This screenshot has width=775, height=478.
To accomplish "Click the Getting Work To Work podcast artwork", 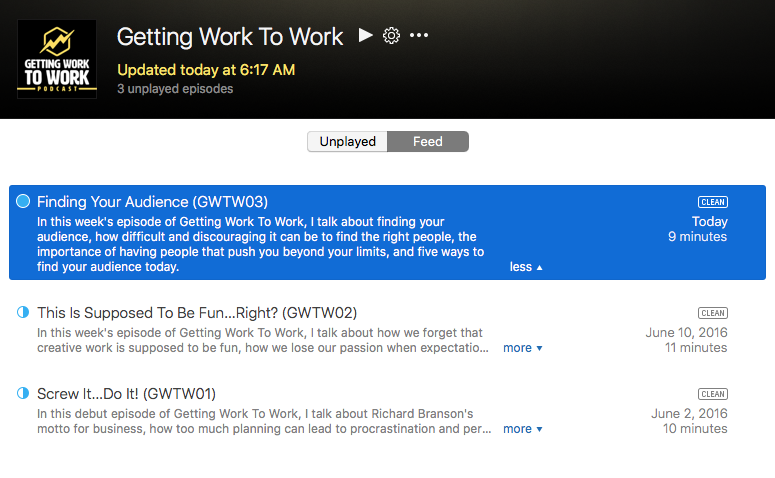I will 57,59.
